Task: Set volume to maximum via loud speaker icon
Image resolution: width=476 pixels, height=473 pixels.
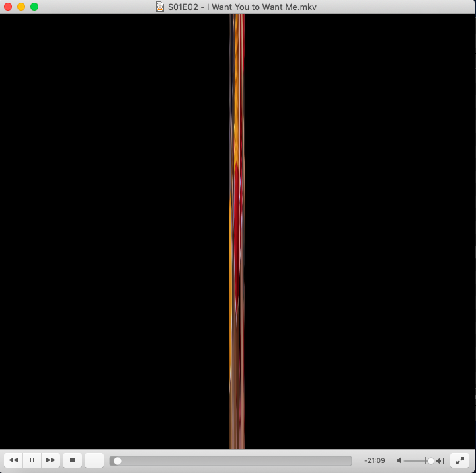Action: pyautogui.click(x=440, y=461)
